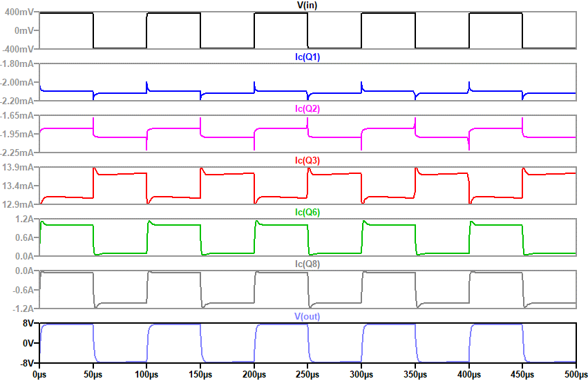This screenshot has height=381, width=588.
Task: Click the V(out) trace label
Action: (x=307, y=316)
